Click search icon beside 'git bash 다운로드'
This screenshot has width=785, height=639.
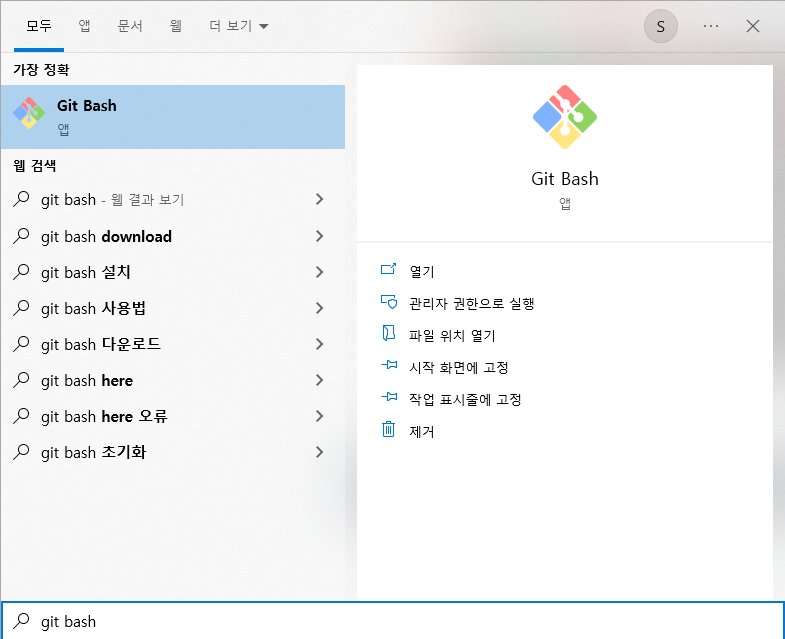(21, 344)
